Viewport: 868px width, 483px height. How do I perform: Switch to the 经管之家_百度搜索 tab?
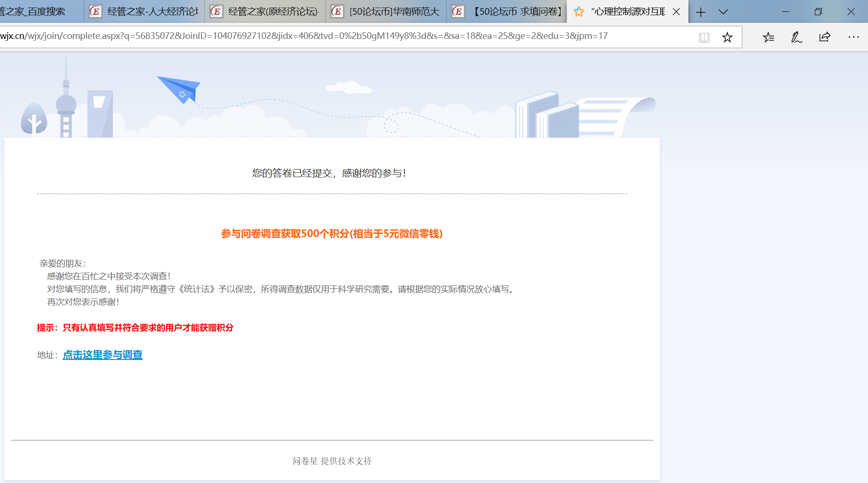pos(40,11)
